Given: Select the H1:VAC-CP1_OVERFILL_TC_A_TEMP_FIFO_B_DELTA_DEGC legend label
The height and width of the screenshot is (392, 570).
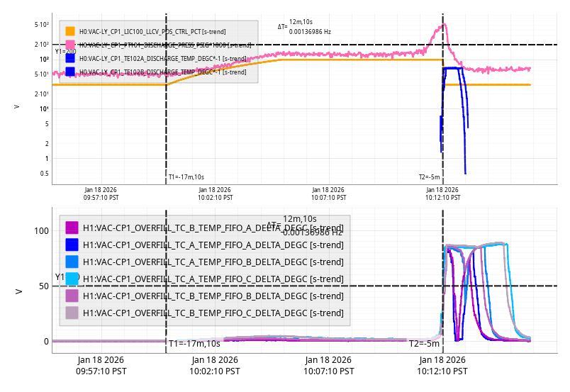Looking at the screenshot, I should 213,262.
